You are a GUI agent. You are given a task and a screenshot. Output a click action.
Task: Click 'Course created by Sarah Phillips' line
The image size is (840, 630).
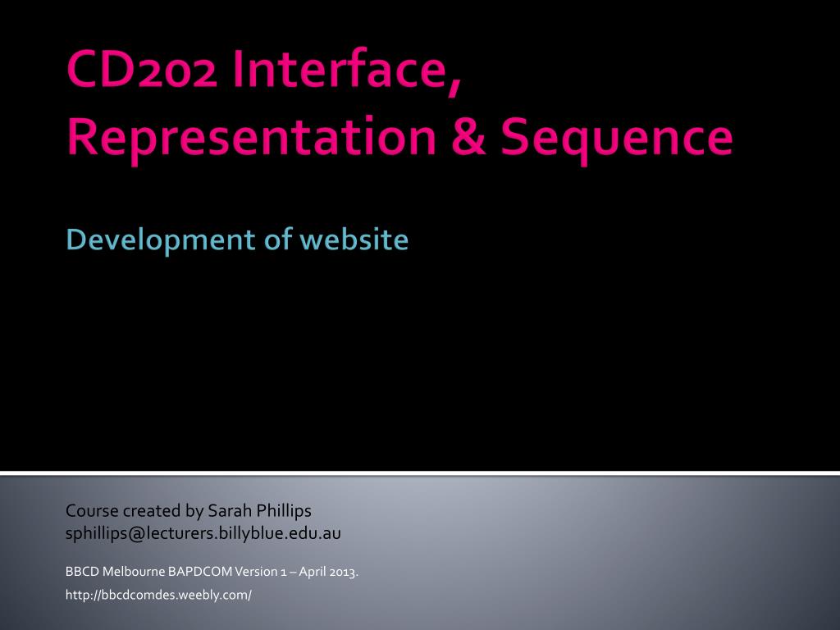(188, 511)
